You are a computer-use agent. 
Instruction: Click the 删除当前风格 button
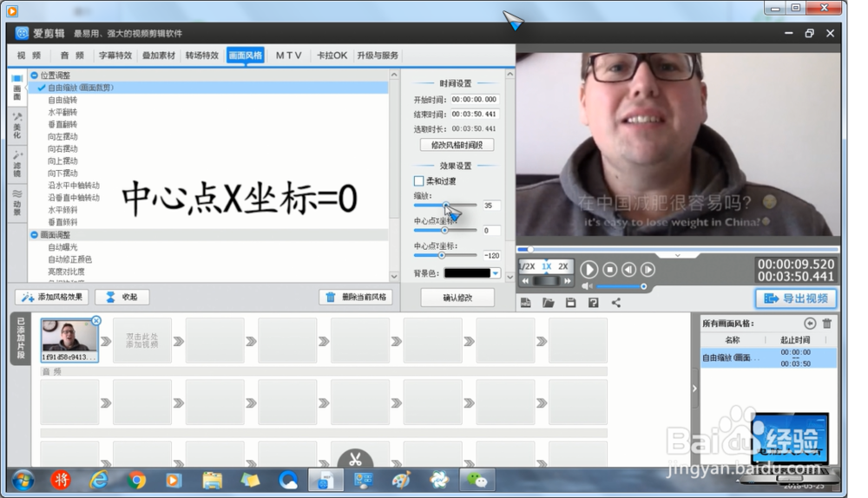[355, 297]
